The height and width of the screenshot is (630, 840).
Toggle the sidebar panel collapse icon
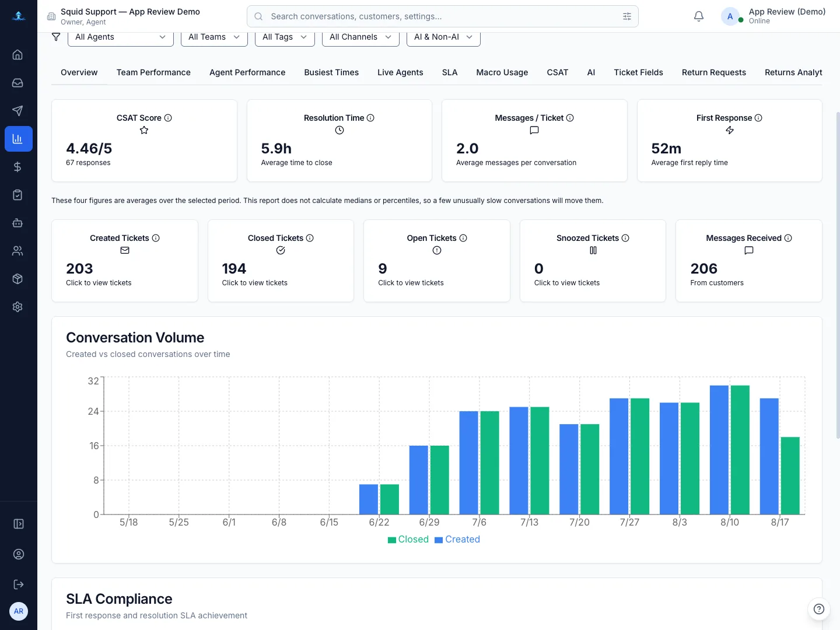point(19,524)
